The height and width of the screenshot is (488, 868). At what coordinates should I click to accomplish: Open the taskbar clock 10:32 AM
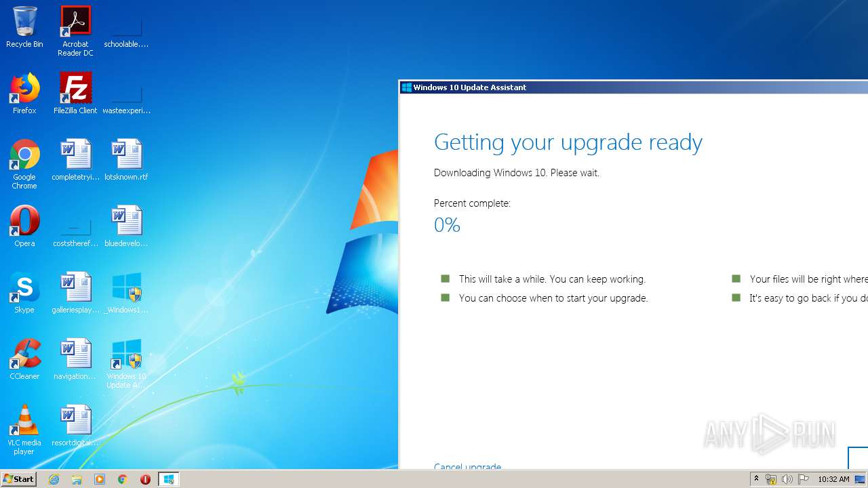[x=833, y=479]
